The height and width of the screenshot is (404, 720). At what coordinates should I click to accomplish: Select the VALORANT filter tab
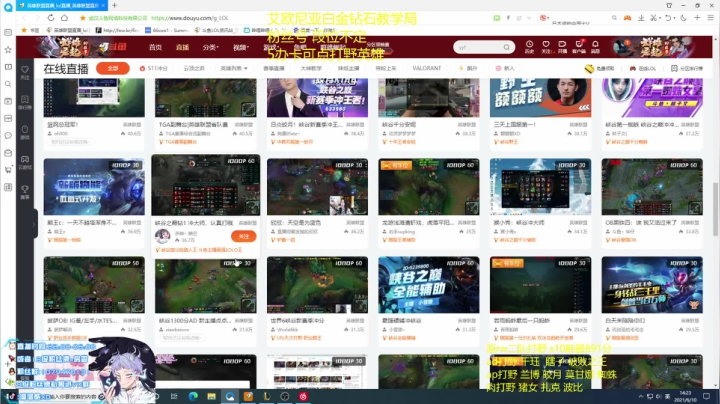[427, 68]
